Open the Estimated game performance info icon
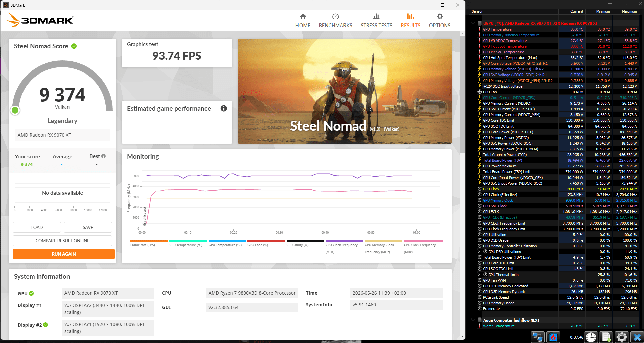This screenshot has width=644, height=343. 224,108
